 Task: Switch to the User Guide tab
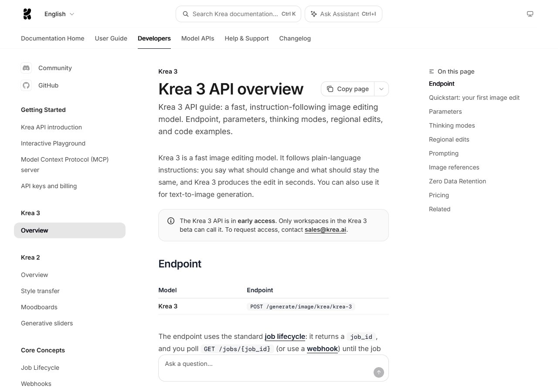(111, 38)
